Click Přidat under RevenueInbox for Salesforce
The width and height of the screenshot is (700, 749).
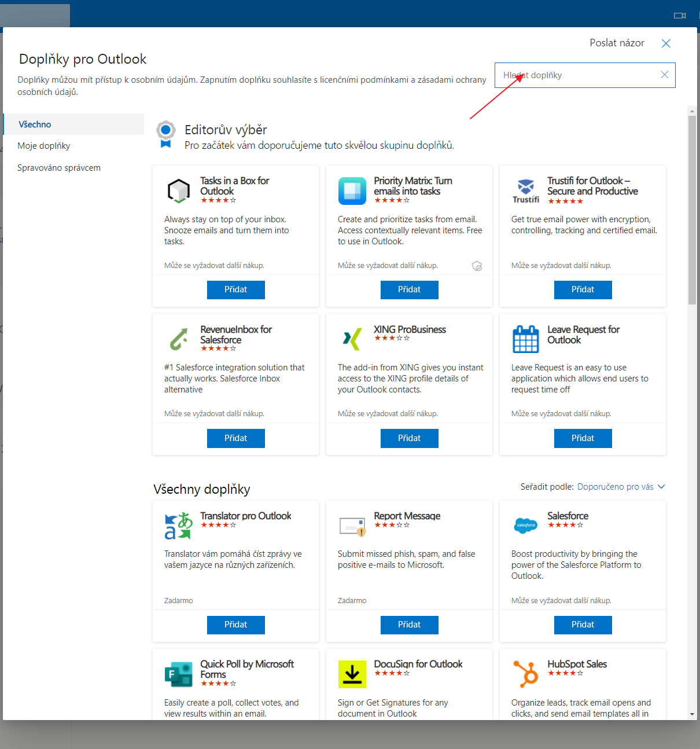coord(236,438)
